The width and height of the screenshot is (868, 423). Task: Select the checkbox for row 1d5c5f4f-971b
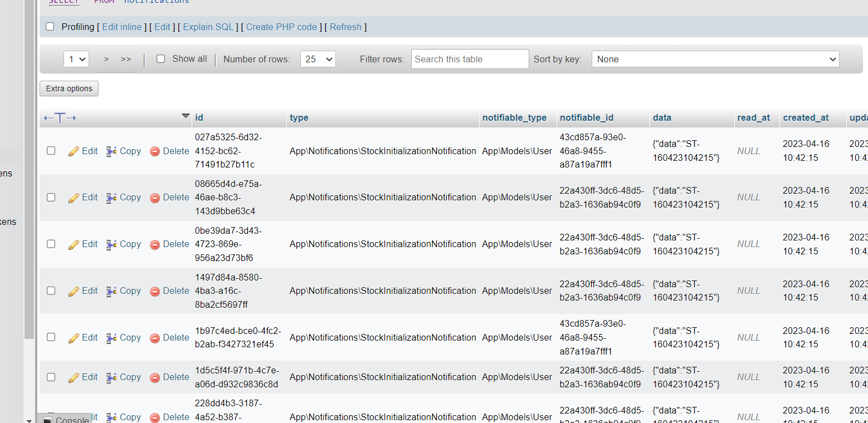point(51,377)
